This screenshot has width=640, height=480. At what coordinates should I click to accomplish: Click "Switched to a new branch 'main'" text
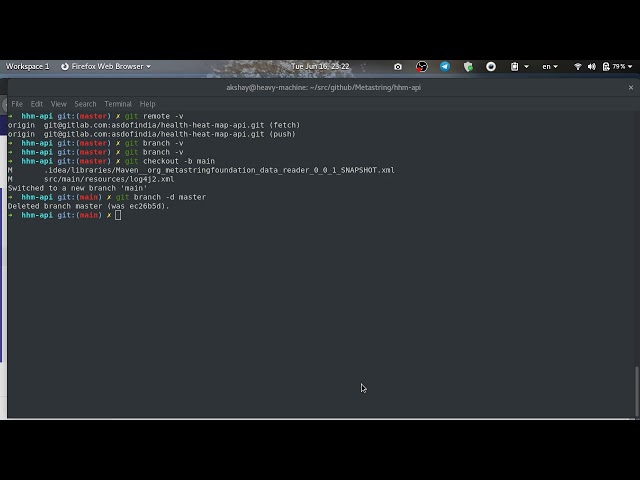[78, 188]
